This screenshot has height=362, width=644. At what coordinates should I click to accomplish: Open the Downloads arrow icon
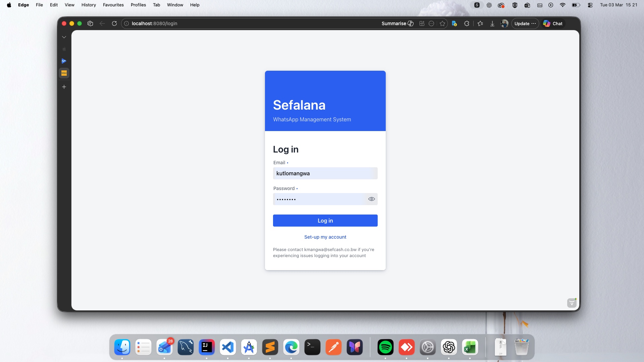tap(492, 23)
